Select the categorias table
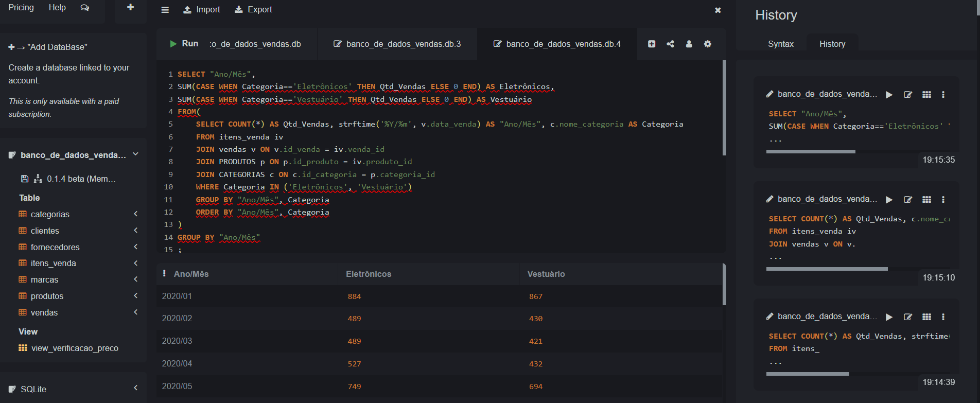Image resolution: width=980 pixels, height=403 pixels. (x=50, y=214)
